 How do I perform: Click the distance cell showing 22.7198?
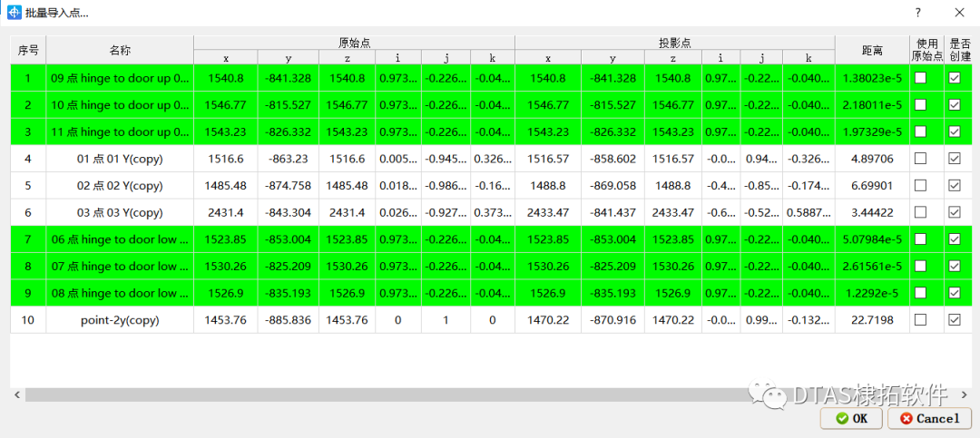872,320
